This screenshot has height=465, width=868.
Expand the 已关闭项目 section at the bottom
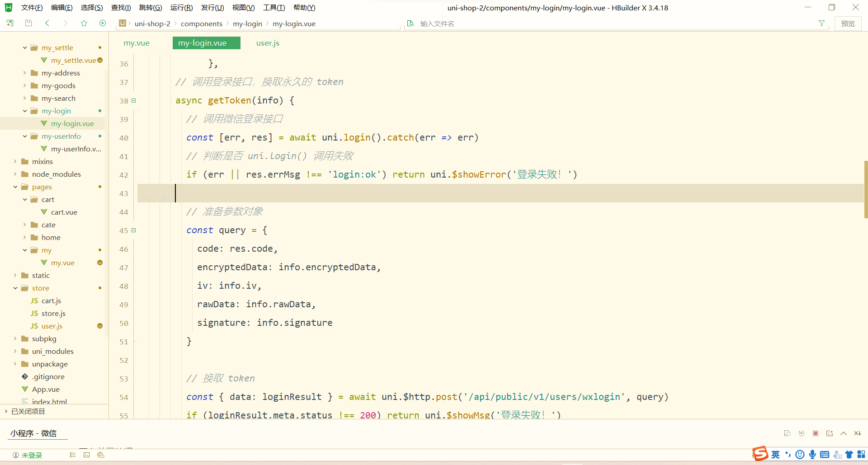[6, 411]
